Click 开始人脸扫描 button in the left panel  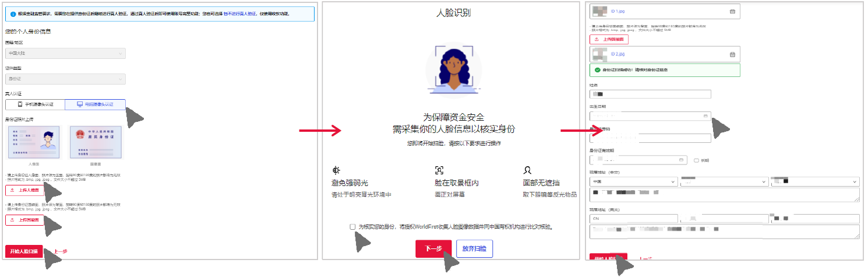point(24,251)
